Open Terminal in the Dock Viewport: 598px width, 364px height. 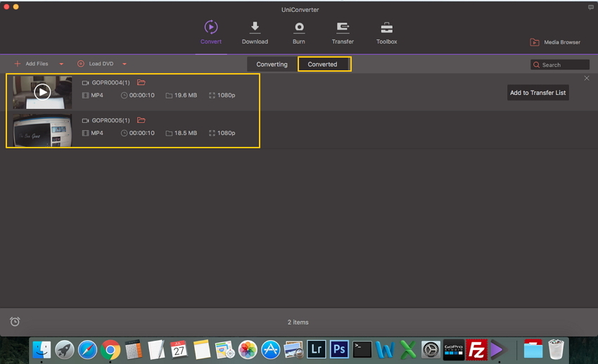pyautogui.click(x=362, y=349)
